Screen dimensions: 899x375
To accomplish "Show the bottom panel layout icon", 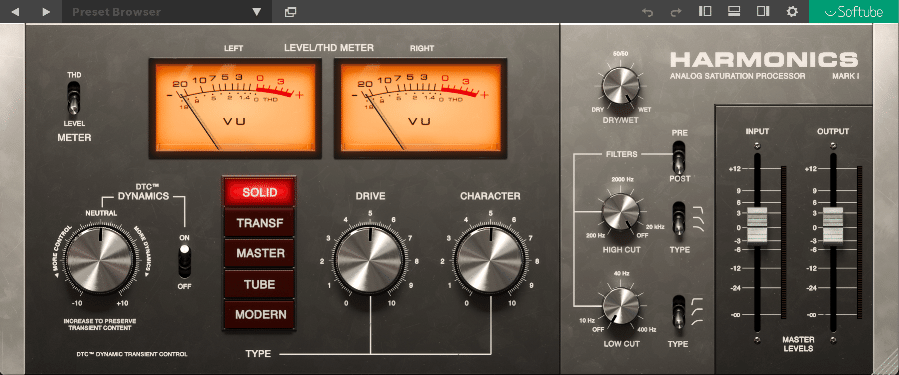I will point(734,11).
